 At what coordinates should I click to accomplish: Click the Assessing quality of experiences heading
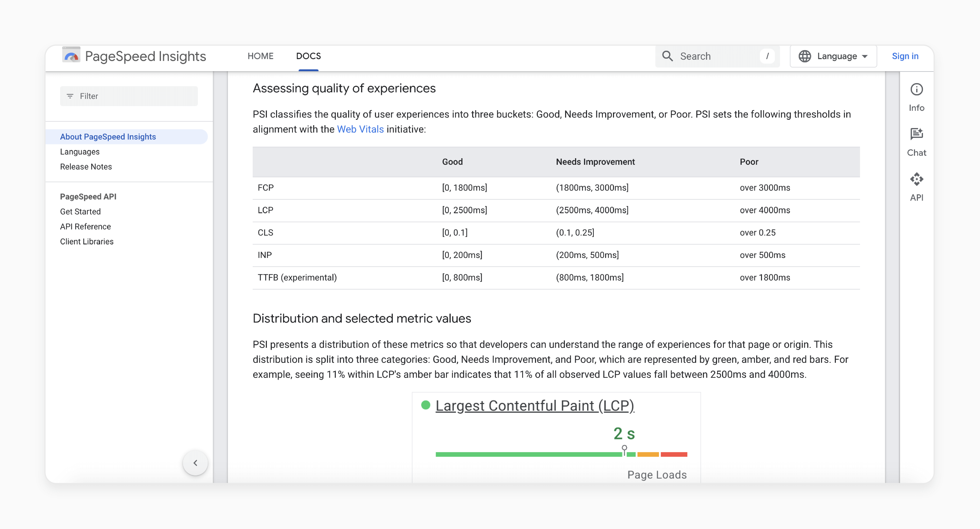344,88
